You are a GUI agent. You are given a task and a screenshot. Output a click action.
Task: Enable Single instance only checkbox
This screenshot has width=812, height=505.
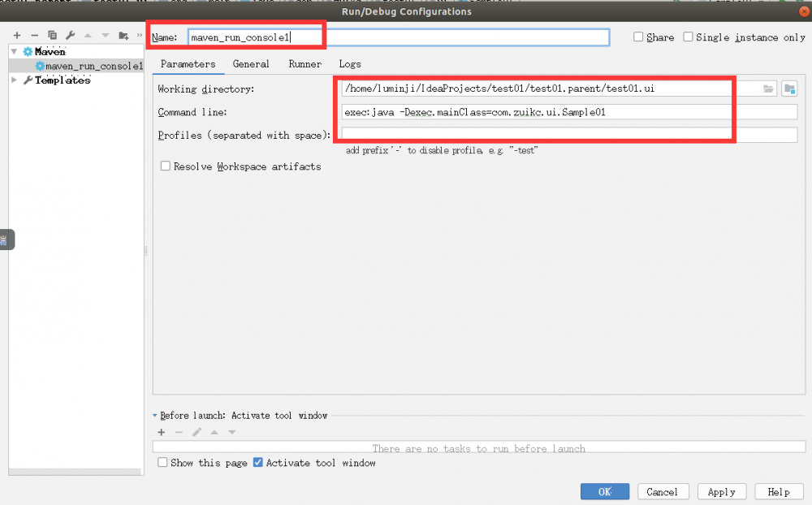688,37
